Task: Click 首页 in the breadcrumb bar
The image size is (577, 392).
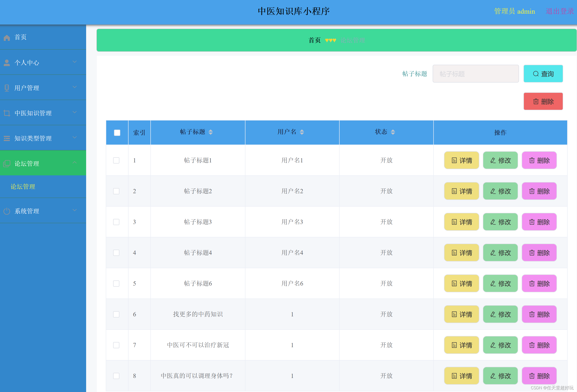Action: pos(314,40)
